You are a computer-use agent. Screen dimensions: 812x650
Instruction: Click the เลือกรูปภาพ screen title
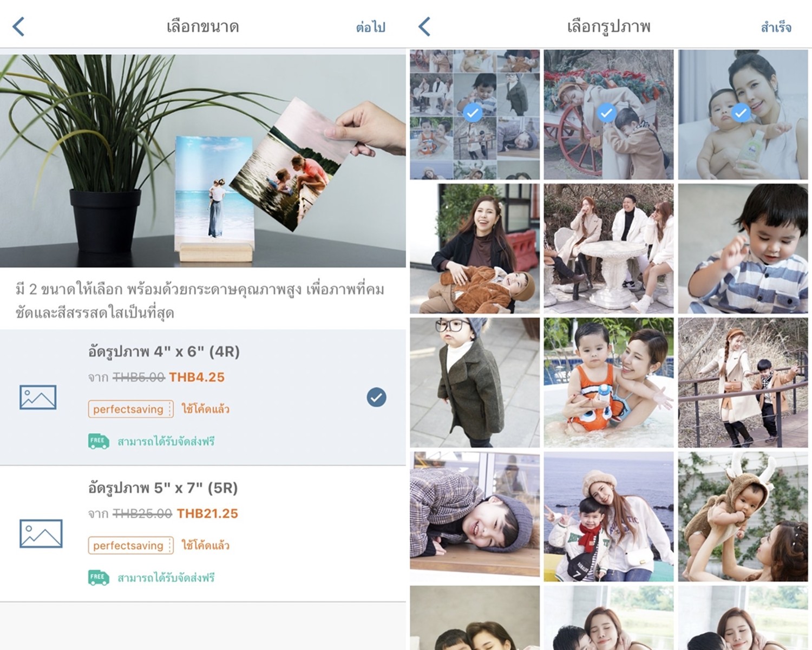tap(609, 27)
